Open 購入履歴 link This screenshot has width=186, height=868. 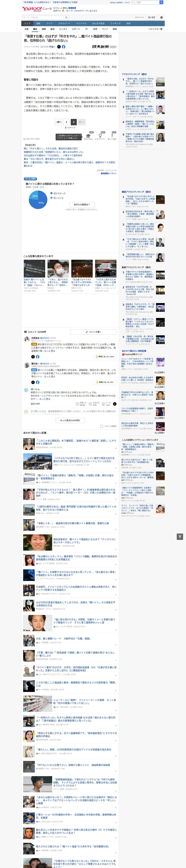click(x=152, y=17)
